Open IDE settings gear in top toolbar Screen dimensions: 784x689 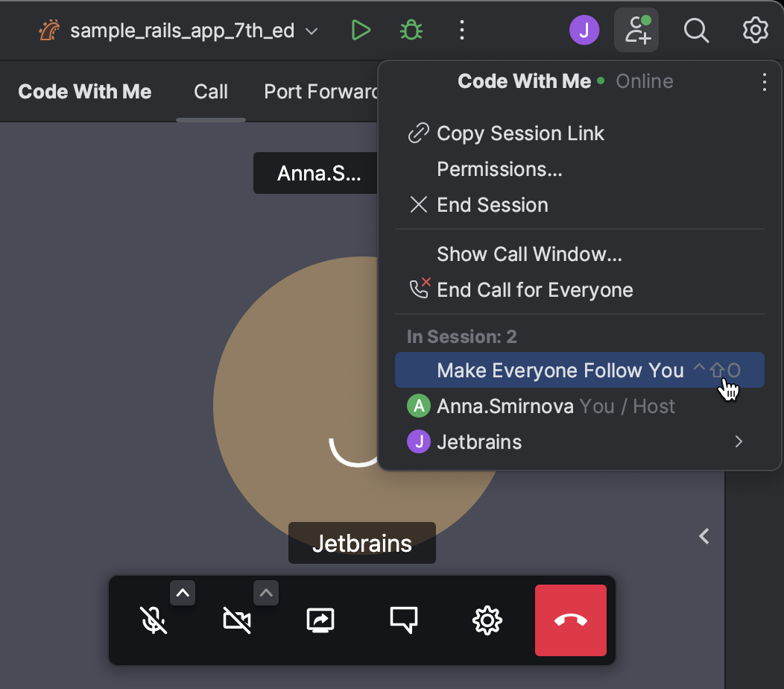click(755, 31)
